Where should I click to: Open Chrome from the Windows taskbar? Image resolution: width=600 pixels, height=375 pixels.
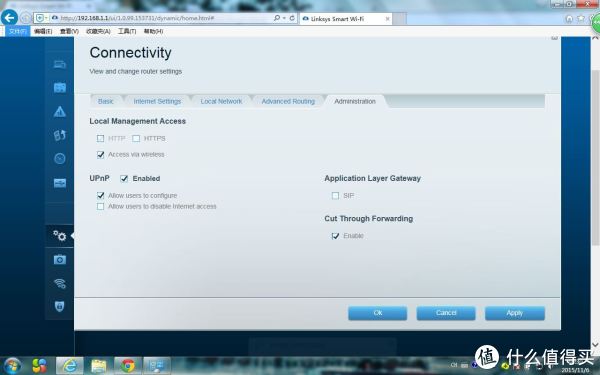(x=128, y=366)
